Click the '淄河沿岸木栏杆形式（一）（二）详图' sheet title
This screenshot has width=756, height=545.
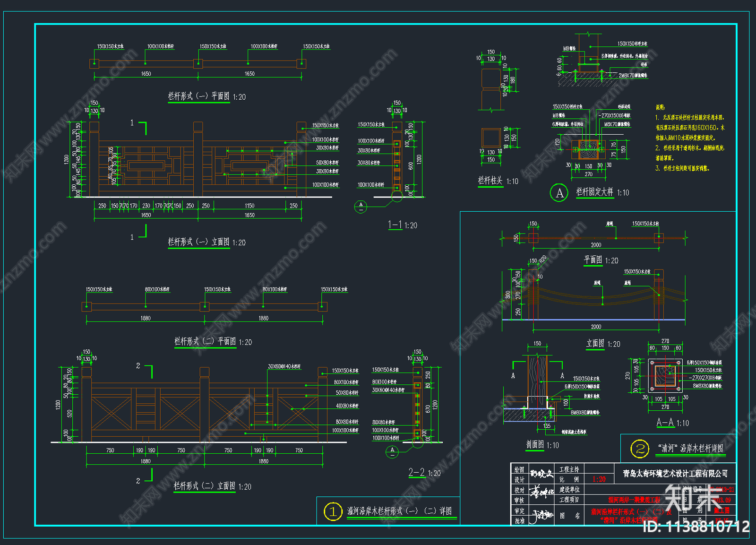(x=400, y=511)
